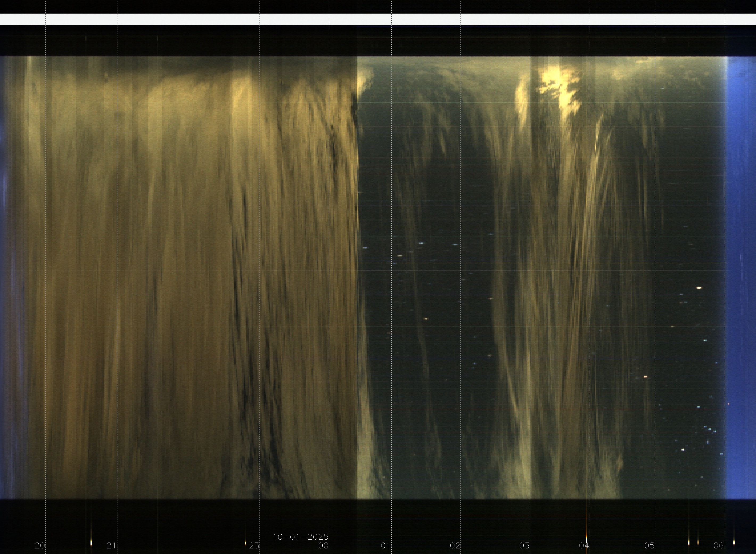Select the 00 midnight hour label
The width and height of the screenshot is (756, 554).
(323, 546)
